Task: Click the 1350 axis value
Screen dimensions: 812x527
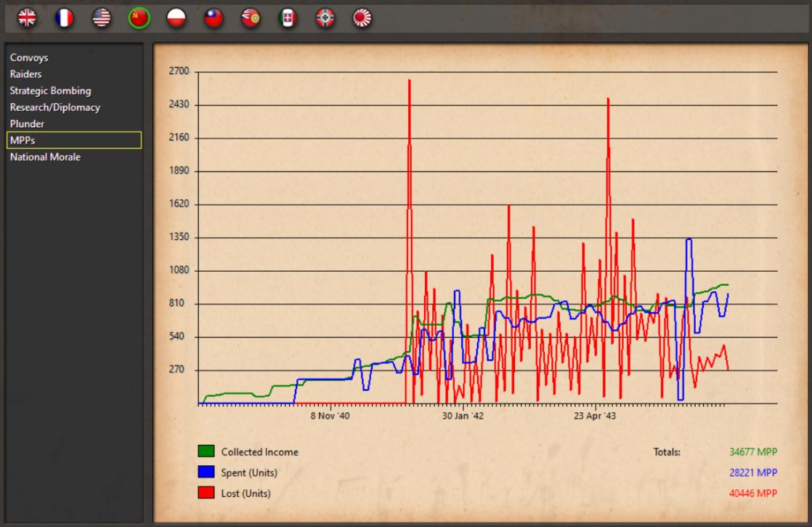Action: click(179, 237)
